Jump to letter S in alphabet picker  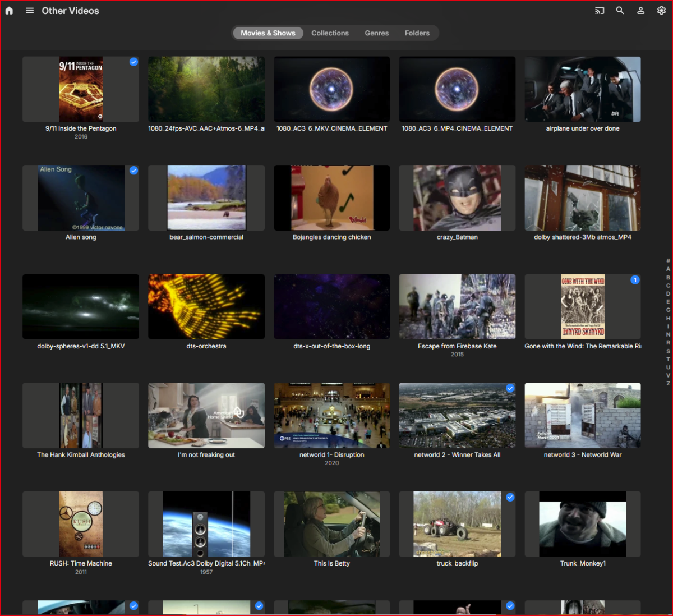[668, 351]
